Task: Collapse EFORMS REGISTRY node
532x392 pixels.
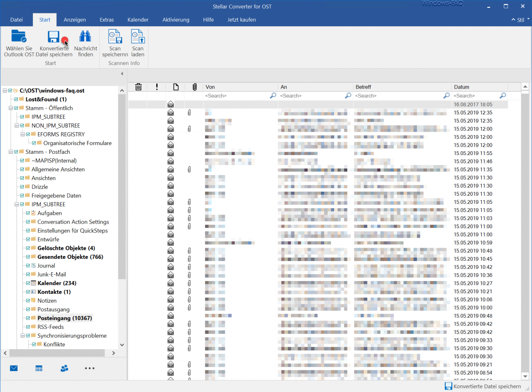Action: [22, 134]
